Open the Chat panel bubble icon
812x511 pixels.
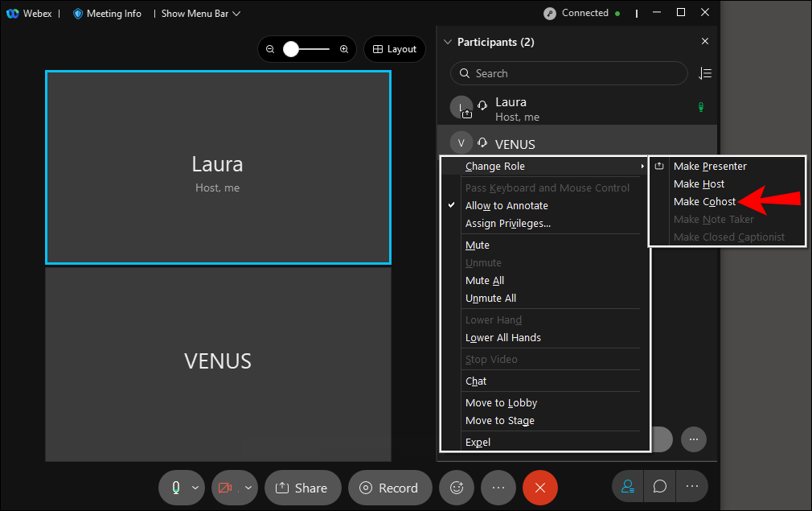tap(660, 487)
